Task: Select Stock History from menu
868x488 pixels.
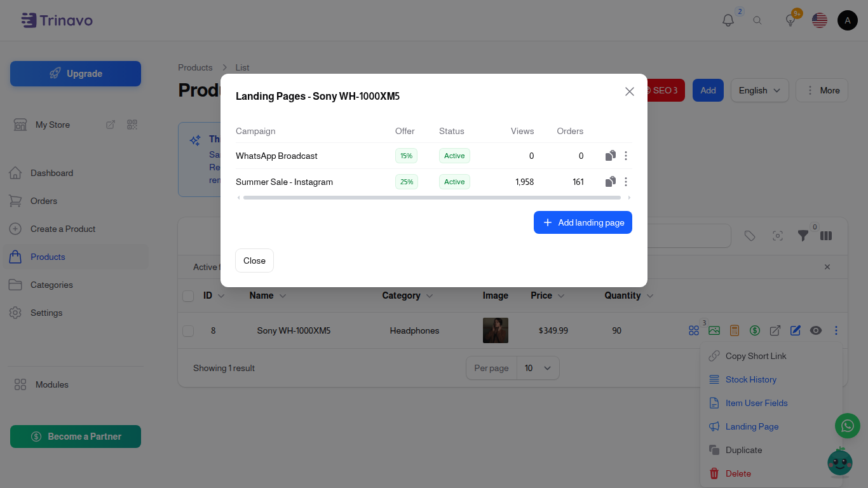Action: [771, 379]
